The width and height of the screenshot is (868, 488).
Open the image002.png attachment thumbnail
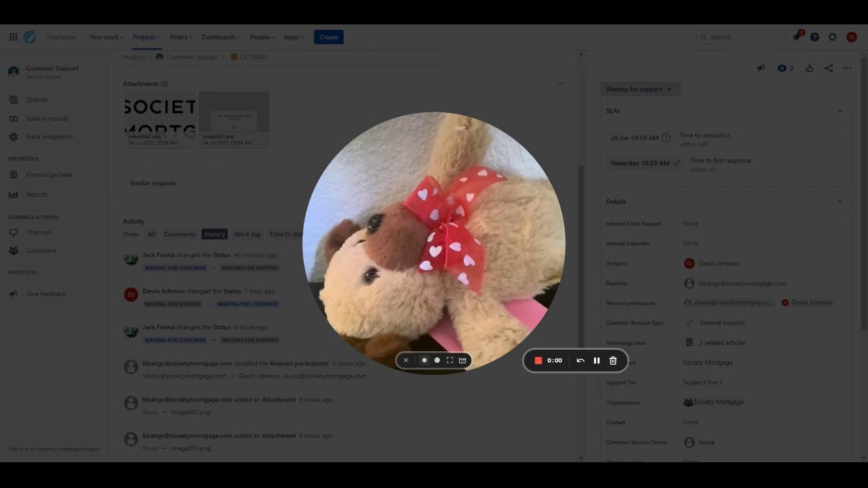point(159,120)
